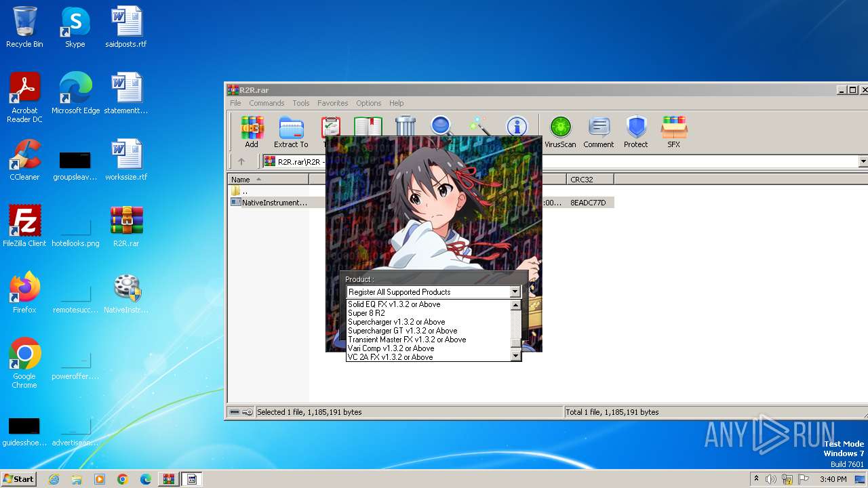The height and width of the screenshot is (488, 868).
Task: Click the volume speaker tray icon
Action: 771,479
